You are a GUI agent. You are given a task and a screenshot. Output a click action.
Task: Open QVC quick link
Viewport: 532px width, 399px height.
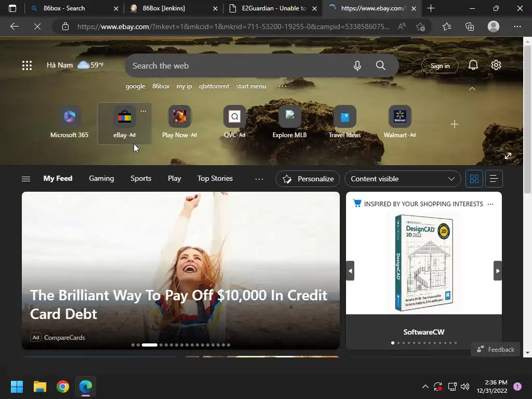(x=234, y=123)
